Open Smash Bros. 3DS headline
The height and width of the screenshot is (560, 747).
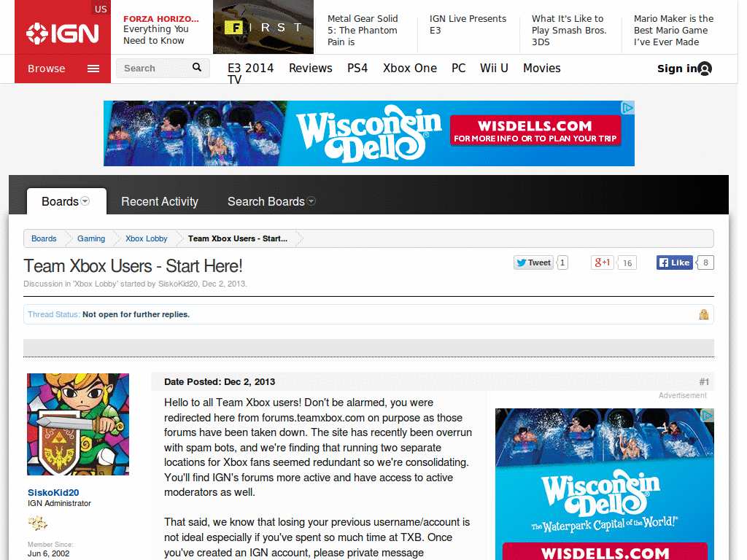point(569,30)
